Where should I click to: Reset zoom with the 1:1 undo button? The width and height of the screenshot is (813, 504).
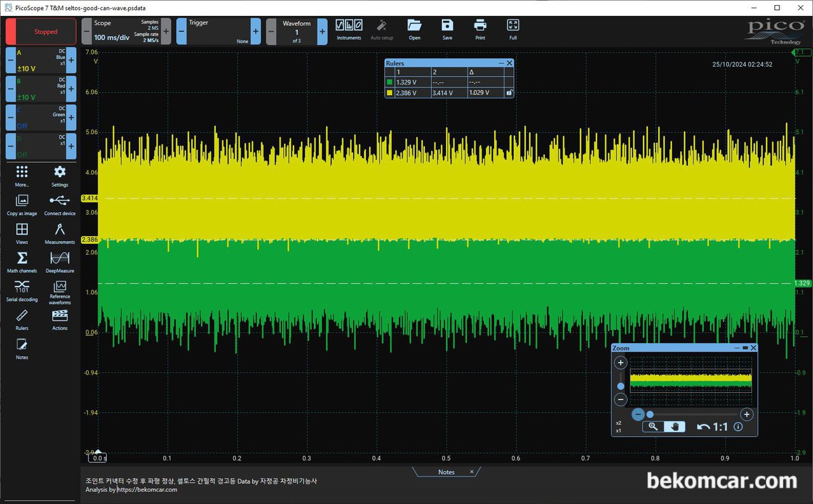point(712,427)
